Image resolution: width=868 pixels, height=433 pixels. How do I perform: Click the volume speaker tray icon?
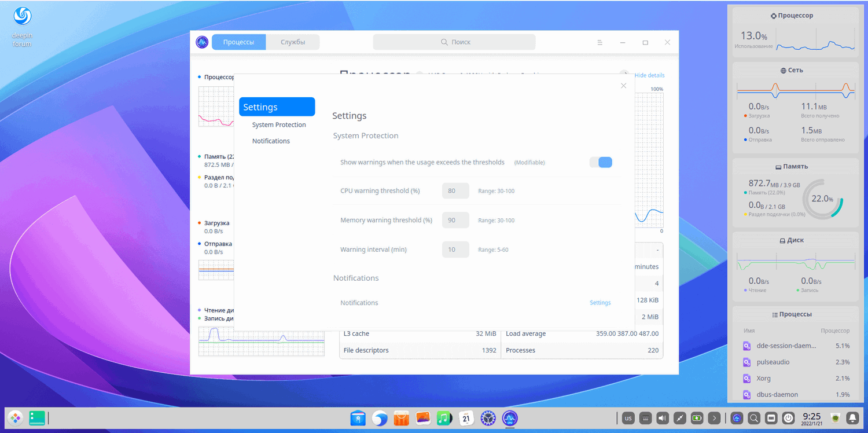663,417
